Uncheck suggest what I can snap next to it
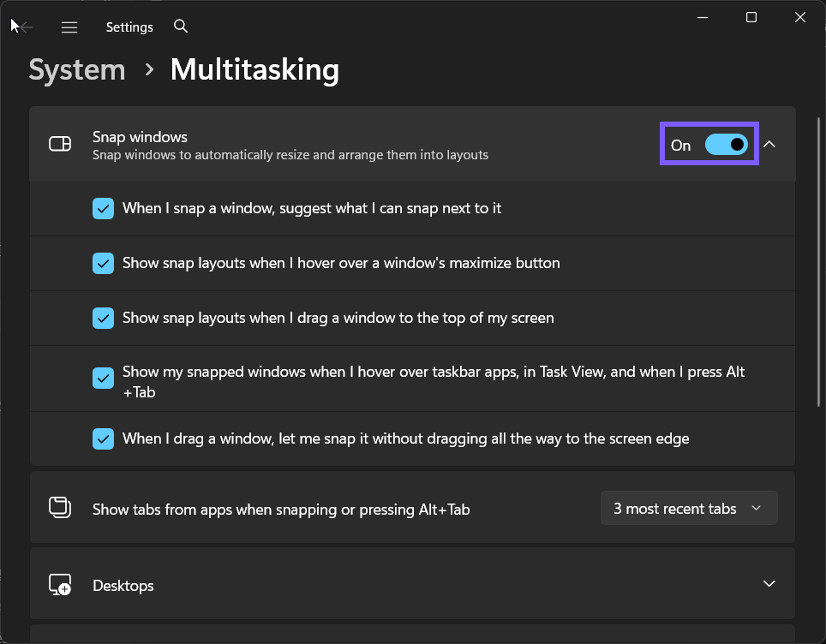Screen dimensions: 826x644 [x=103, y=208]
